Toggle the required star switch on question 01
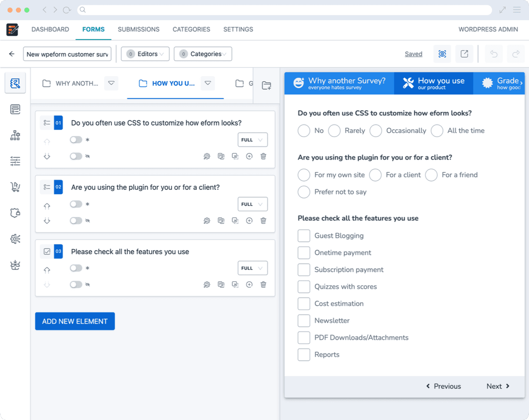The image size is (529, 420). click(x=76, y=140)
